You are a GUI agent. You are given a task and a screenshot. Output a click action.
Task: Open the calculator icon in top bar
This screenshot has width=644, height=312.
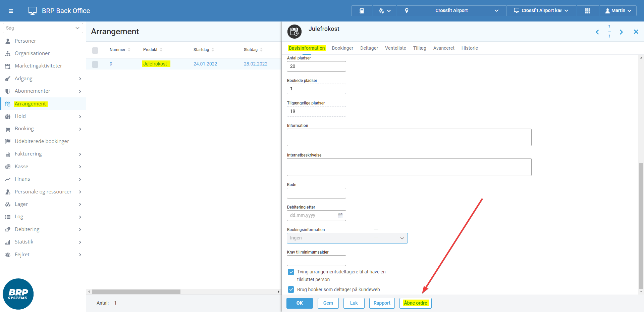tap(362, 11)
